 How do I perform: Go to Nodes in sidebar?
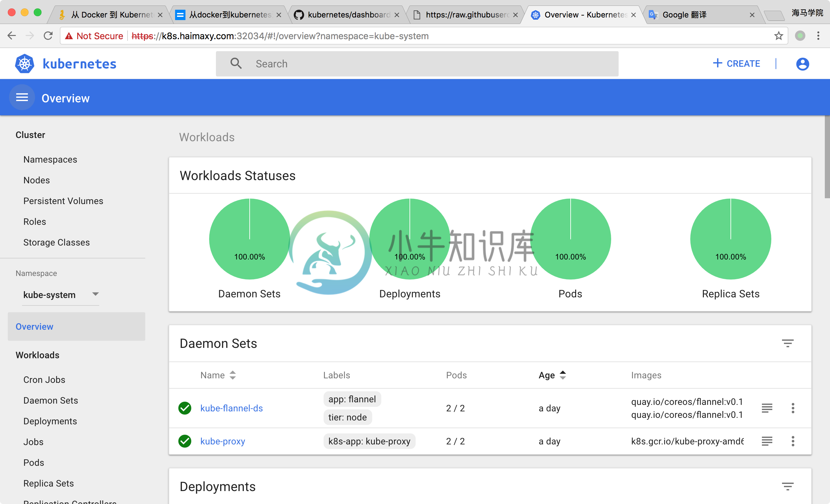36,180
